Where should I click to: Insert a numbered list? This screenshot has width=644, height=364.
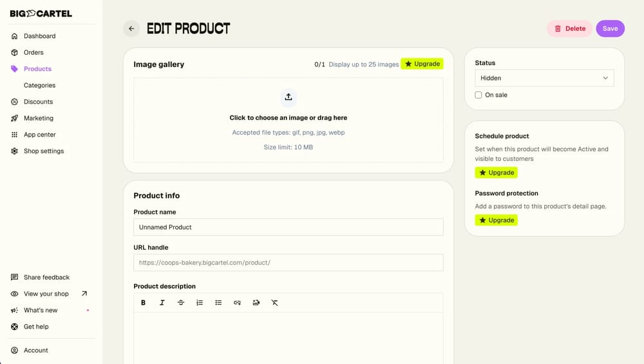(x=200, y=303)
